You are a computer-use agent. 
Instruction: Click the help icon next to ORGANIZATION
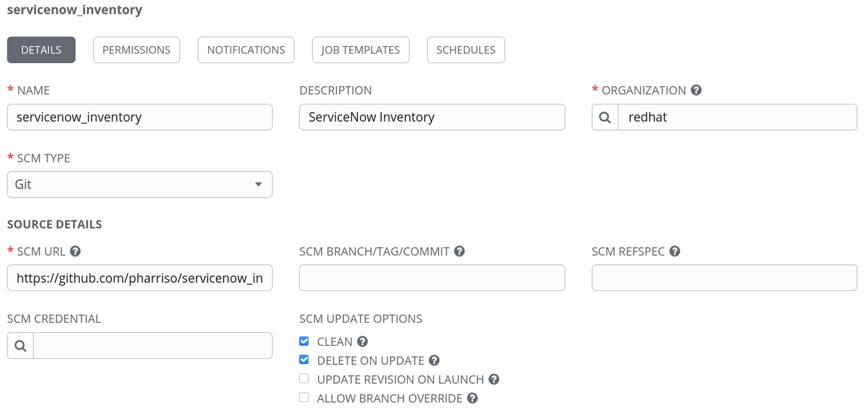696,90
